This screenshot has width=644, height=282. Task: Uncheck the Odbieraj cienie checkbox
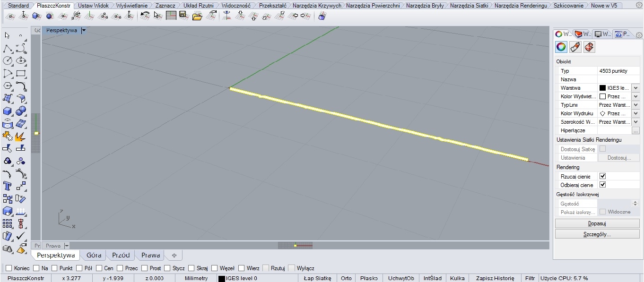click(x=602, y=185)
